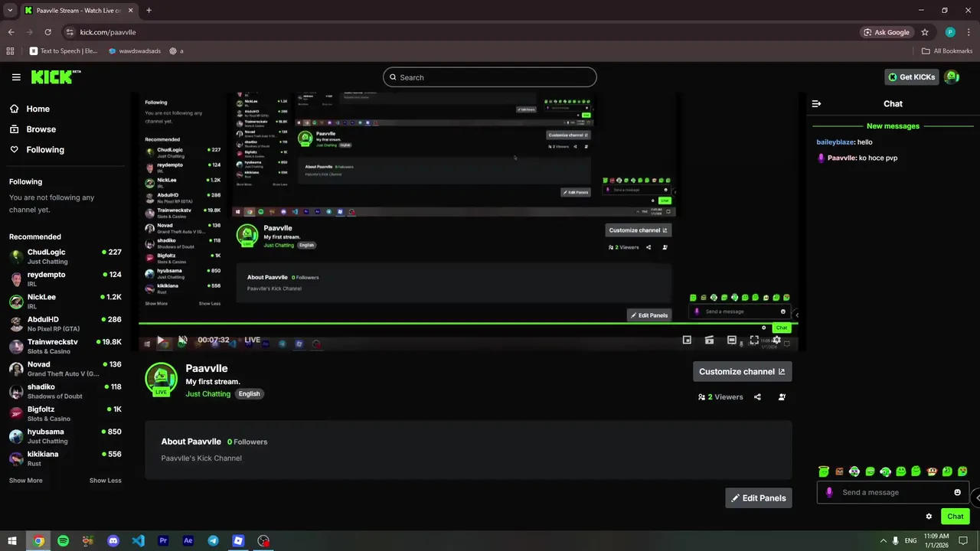This screenshot has width=980, height=551.
Task: Open Trainwreckstv recommended channel
Action: click(x=65, y=346)
